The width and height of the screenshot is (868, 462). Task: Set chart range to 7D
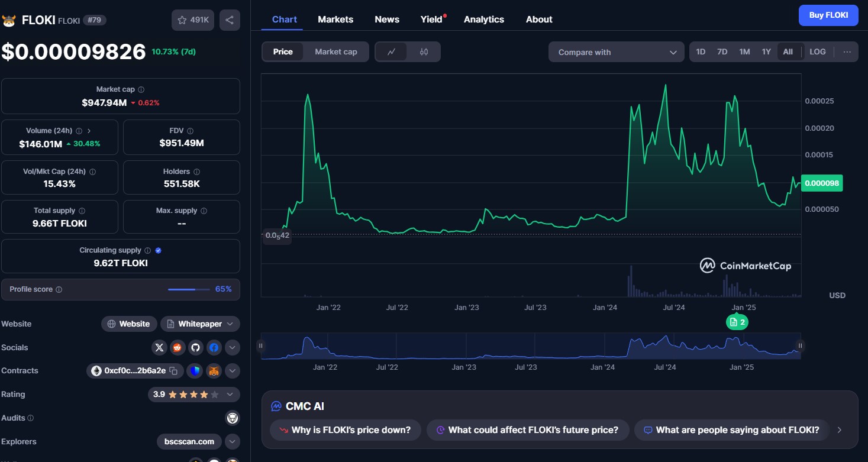722,52
